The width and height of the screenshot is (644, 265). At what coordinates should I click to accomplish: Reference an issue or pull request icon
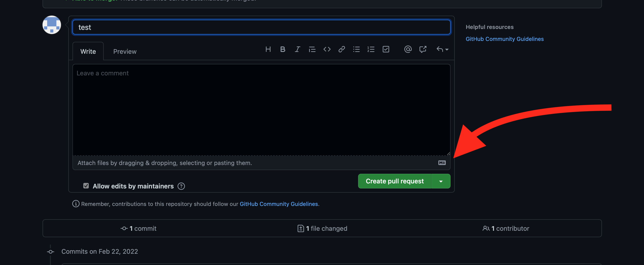pos(423,49)
